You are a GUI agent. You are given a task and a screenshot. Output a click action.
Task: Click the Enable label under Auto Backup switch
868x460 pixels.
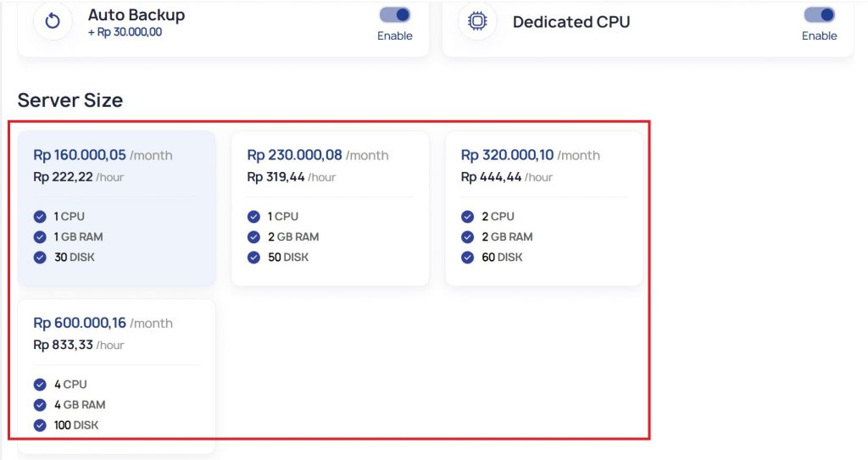click(395, 36)
